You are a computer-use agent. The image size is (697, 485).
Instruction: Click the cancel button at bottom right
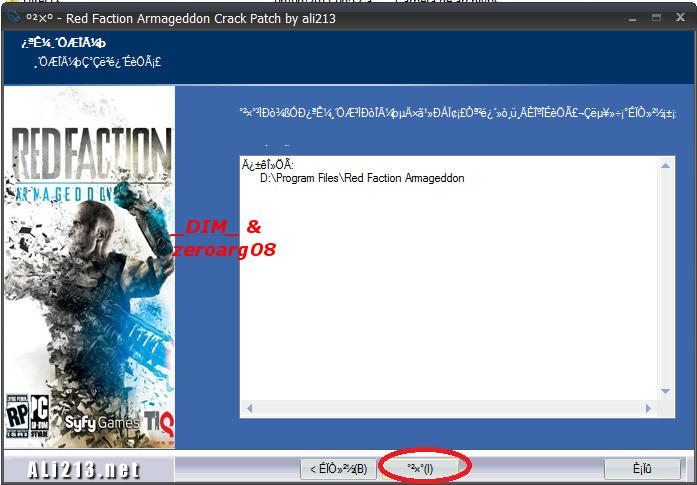(x=642, y=469)
